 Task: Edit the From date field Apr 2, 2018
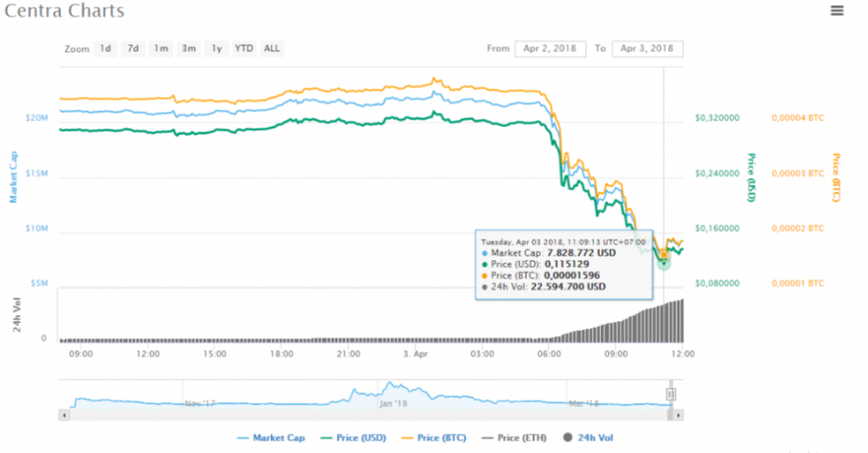tap(550, 48)
